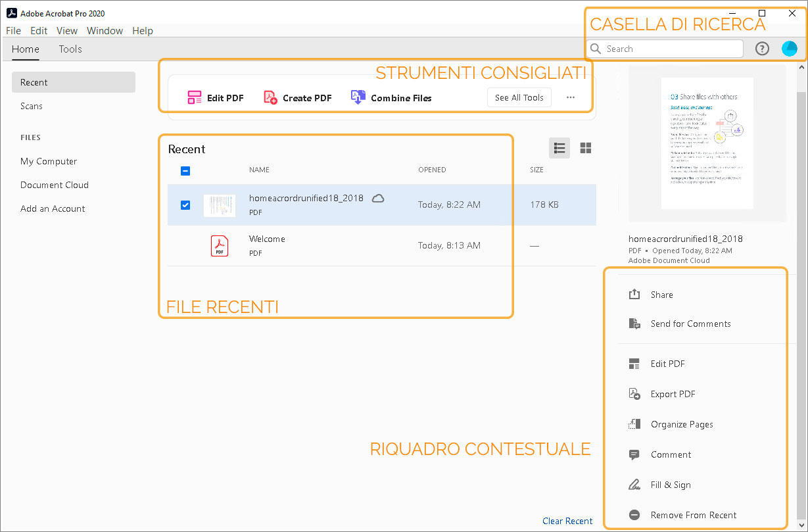Click the Send for Comments icon

634,324
